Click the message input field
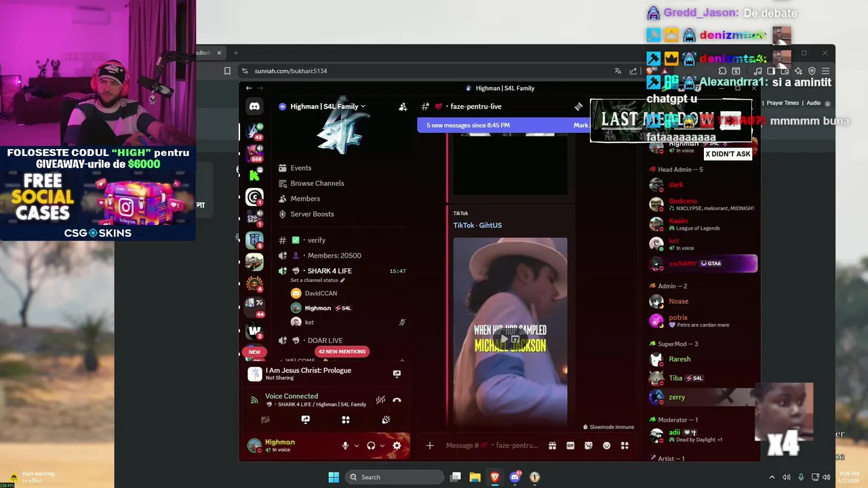The height and width of the screenshot is (488, 868). (x=492, y=445)
